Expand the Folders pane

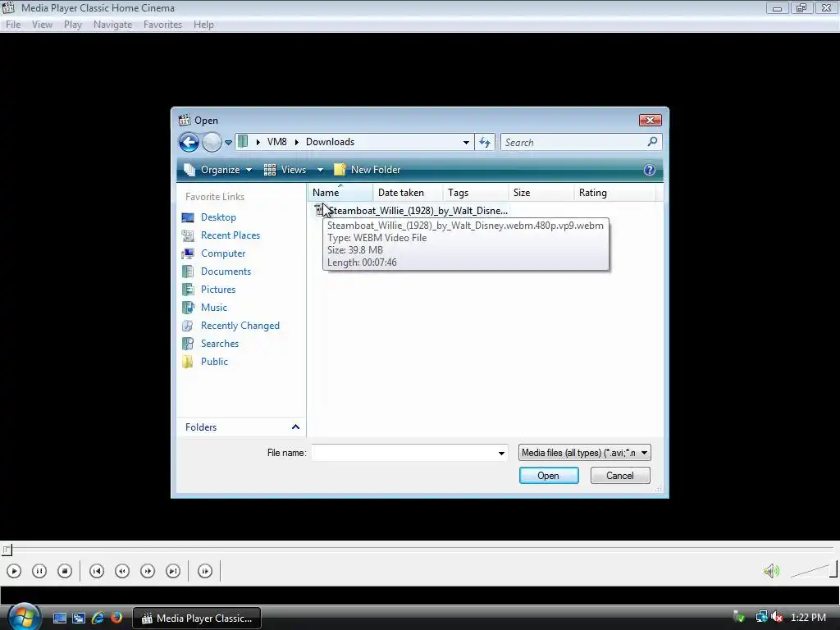[x=241, y=427]
